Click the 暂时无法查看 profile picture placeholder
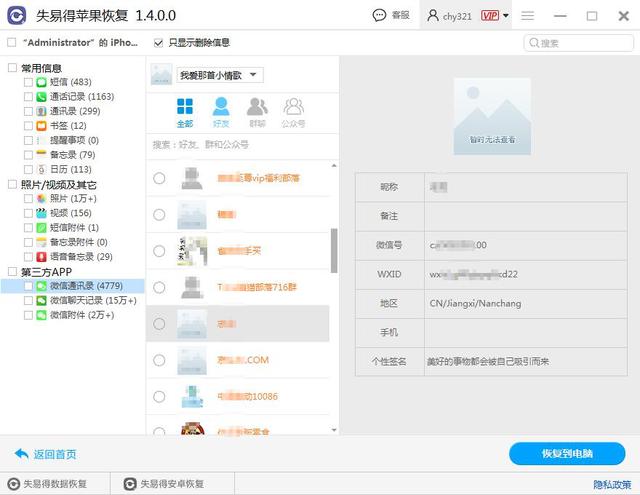Image resolution: width=640 pixels, height=495 pixels. click(492, 117)
